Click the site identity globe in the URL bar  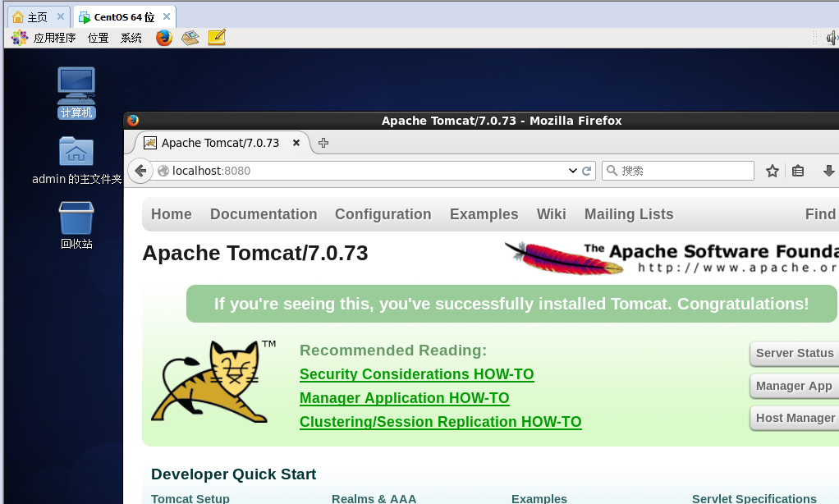coord(163,171)
